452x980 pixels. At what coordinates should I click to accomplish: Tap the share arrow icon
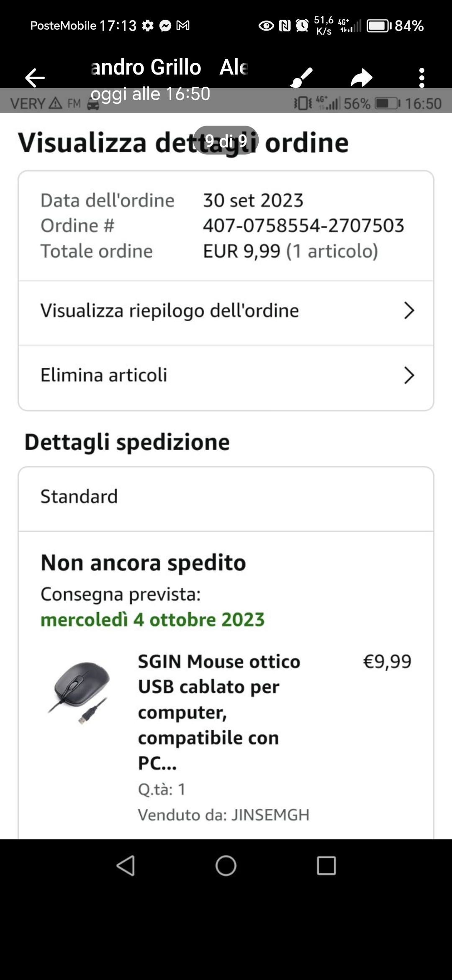pyautogui.click(x=361, y=78)
